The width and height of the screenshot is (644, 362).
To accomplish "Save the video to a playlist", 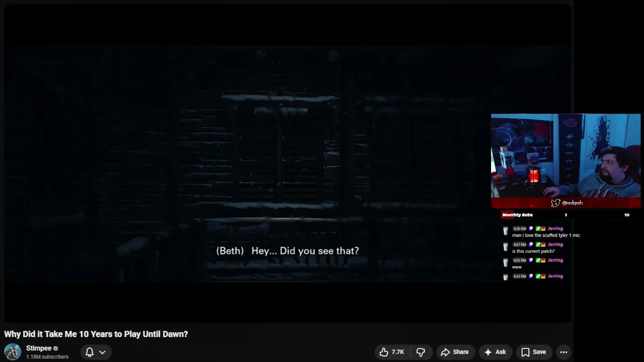I will click(533, 352).
